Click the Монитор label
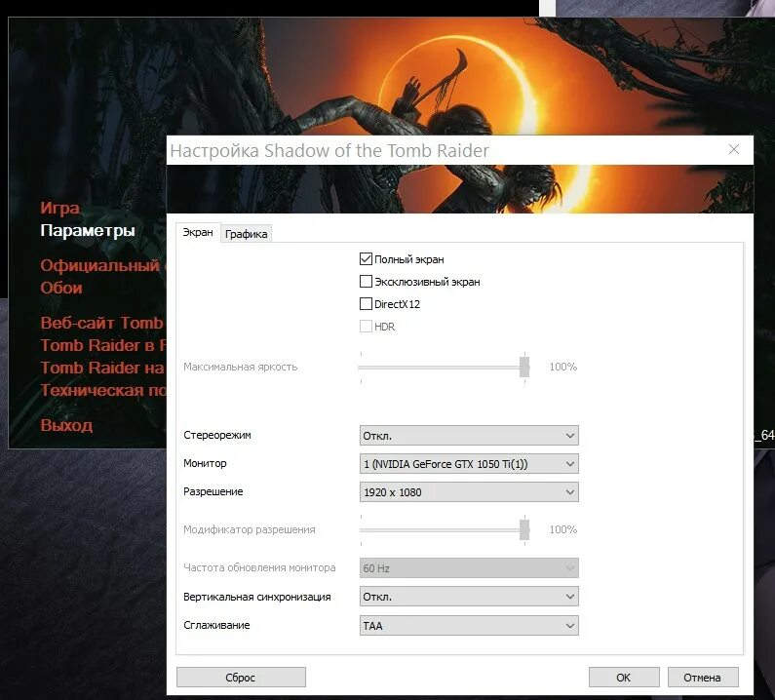This screenshot has width=775, height=700. pyautogui.click(x=205, y=463)
